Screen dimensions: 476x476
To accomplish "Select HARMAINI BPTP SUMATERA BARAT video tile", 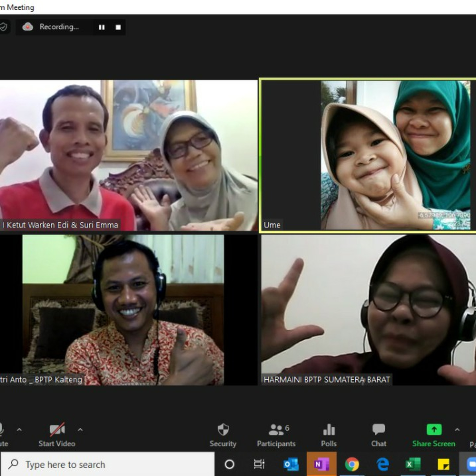I will [368, 310].
